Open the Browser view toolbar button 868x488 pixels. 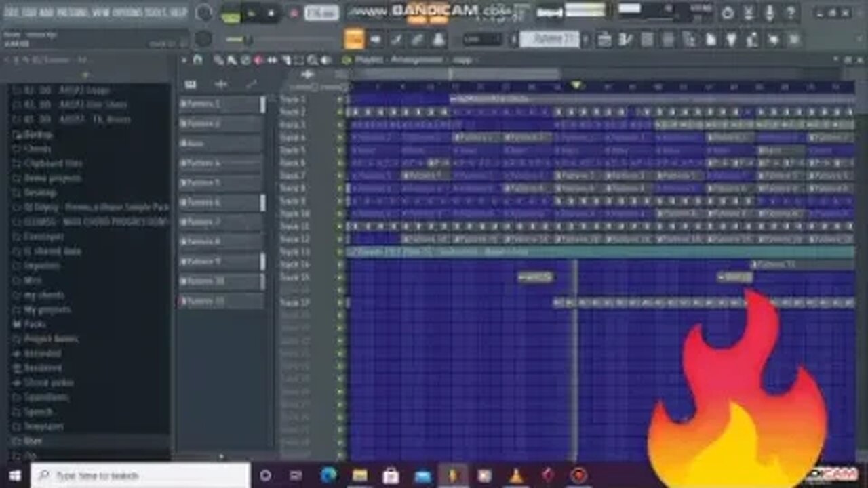coord(690,39)
